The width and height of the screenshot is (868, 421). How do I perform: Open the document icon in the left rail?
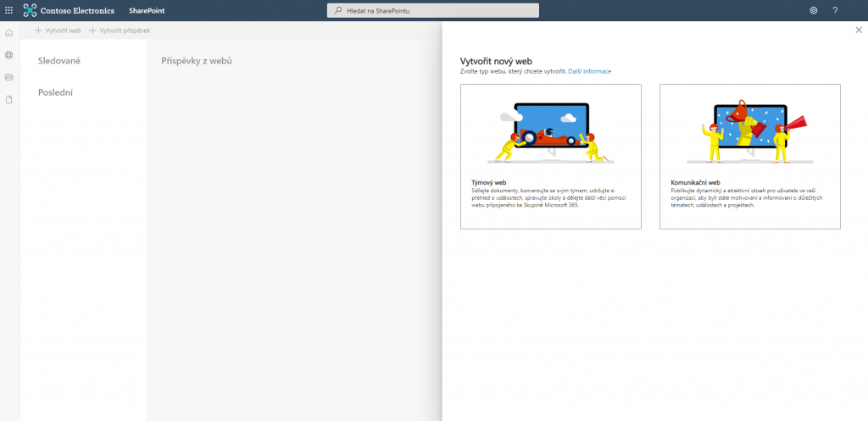(9, 99)
